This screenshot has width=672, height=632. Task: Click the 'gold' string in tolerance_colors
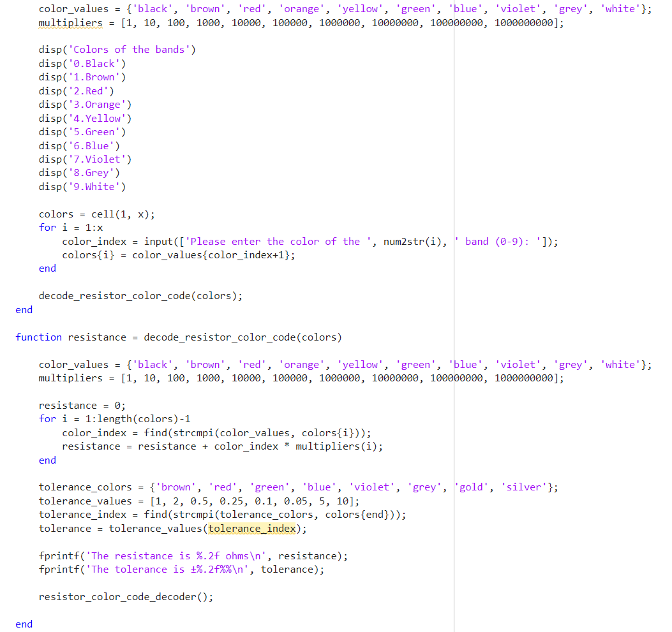coord(470,487)
